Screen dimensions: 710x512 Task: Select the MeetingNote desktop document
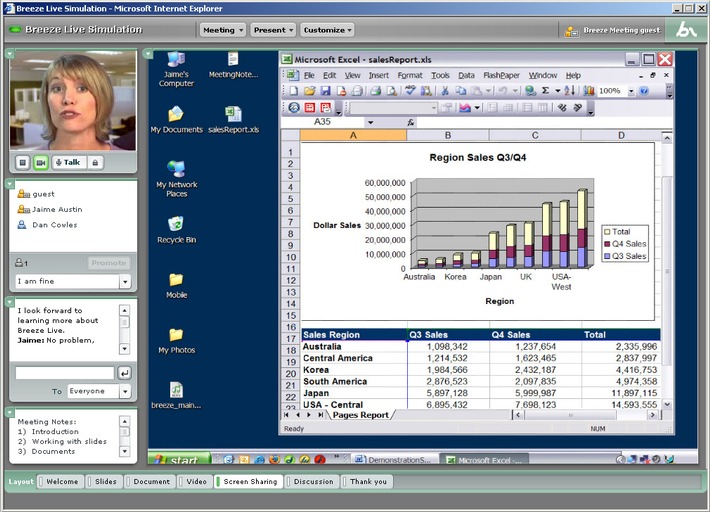coord(233,65)
